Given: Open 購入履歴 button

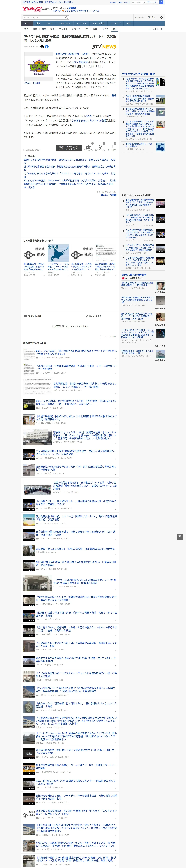Looking at the screenshot, I should point(152,17).
